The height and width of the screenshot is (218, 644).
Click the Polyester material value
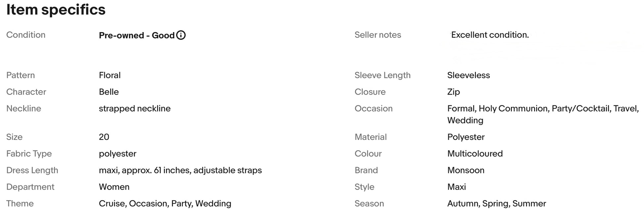tap(466, 137)
